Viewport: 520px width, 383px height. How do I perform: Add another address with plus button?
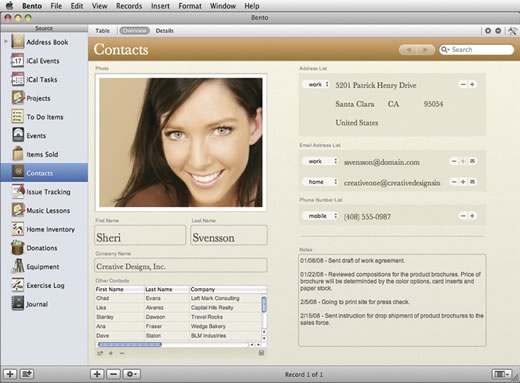(x=472, y=84)
